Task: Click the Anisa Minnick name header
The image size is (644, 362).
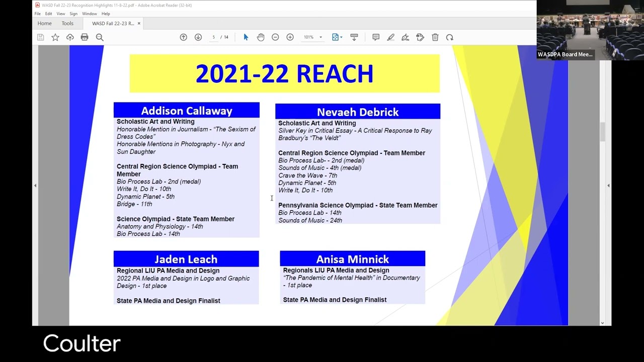Action: pyautogui.click(x=353, y=259)
